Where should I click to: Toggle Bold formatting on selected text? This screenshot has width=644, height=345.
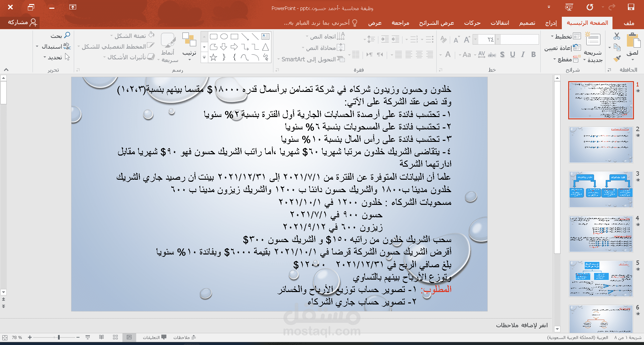point(533,54)
